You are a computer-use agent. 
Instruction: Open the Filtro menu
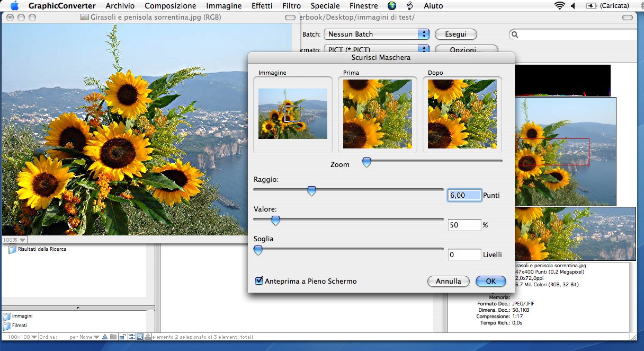(292, 6)
